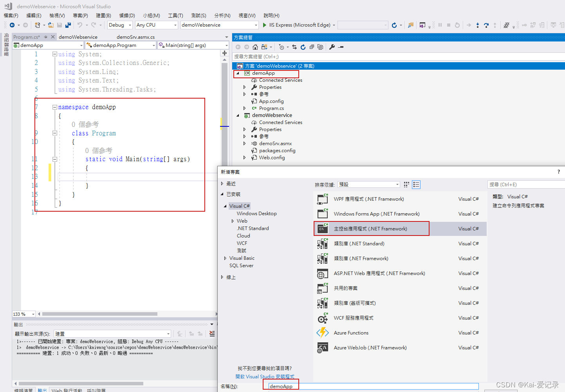
Task: Click the Home icon in Solution Explorer
Action: point(255,47)
